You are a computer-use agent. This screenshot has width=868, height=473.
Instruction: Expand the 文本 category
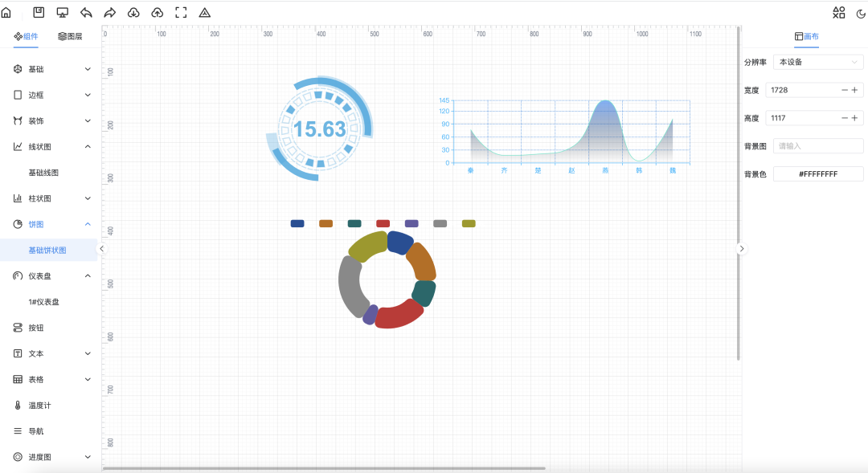(x=51, y=353)
